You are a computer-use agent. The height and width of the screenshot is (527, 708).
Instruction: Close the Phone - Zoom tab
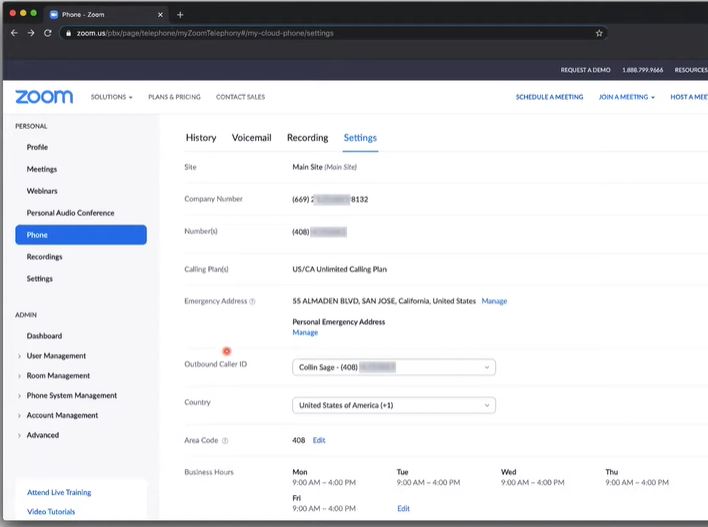click(x=160, y=14)
